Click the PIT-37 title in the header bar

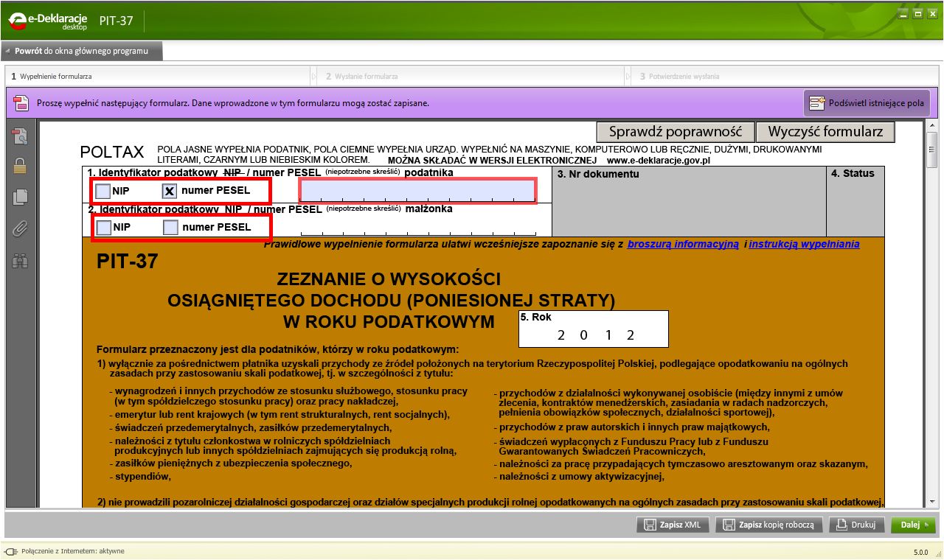pyautogui.click(x=117, y=21)
